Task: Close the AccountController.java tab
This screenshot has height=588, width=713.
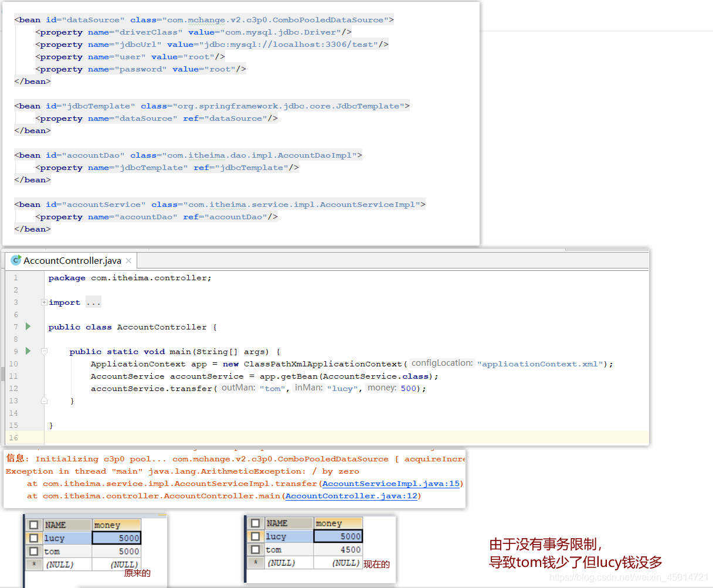Action: pyautogui.click(x=128, y=260)
